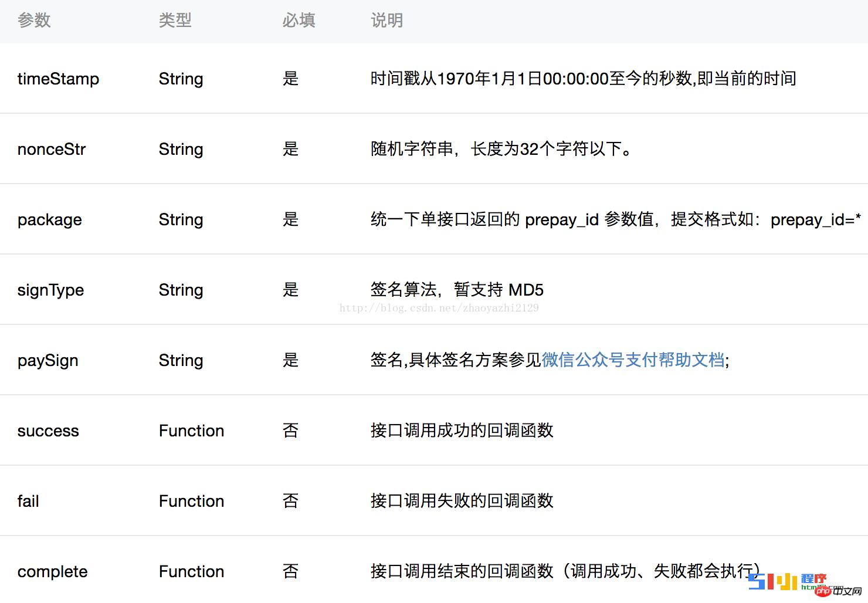Click the package parameter row
Viewport: 868px width, 603px height.
click(x=50, y=219)
